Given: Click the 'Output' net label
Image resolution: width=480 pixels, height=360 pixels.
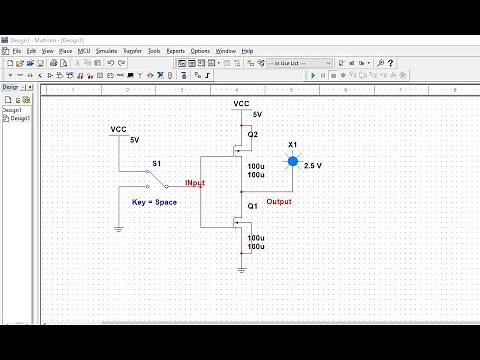Looking at the screenshot, I should pyautogui.click(x=279, y=202).
